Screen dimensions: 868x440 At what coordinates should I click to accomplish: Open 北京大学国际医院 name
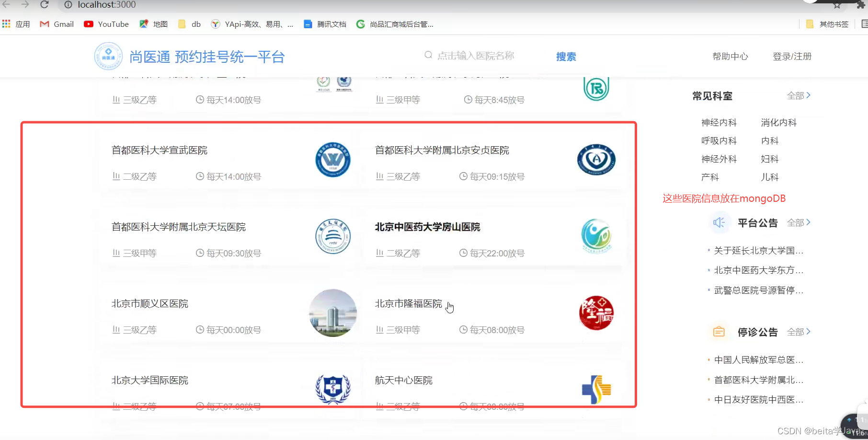coord(150,381)
